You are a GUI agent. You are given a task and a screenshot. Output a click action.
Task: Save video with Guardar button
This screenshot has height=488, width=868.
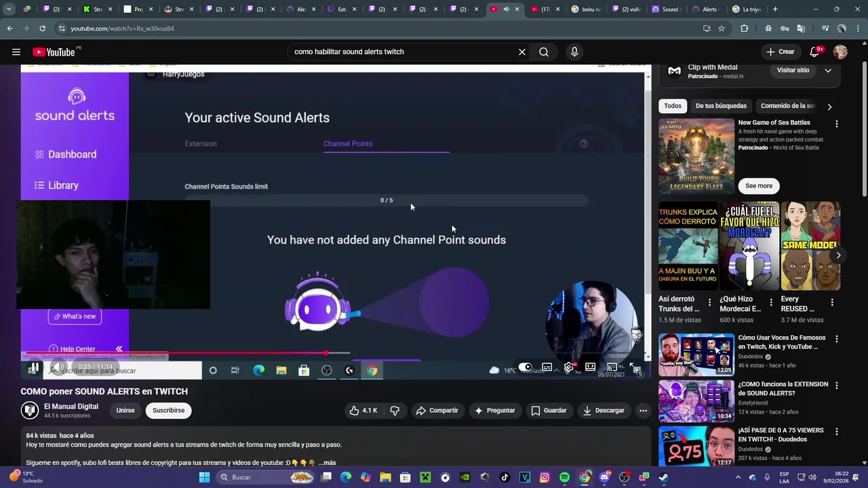[549, 410]
